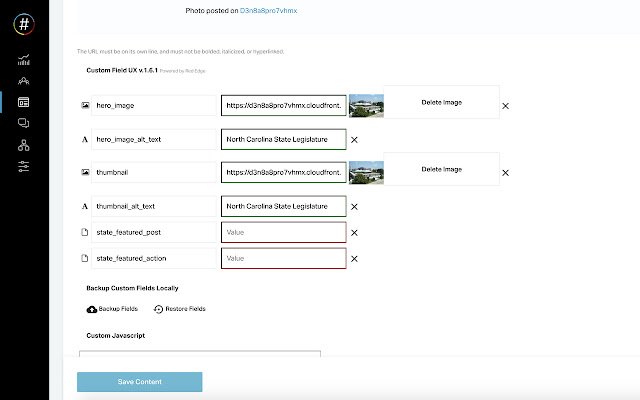
Task: Edit the thumbnail_alt_text name box
Action: (154, 206)
